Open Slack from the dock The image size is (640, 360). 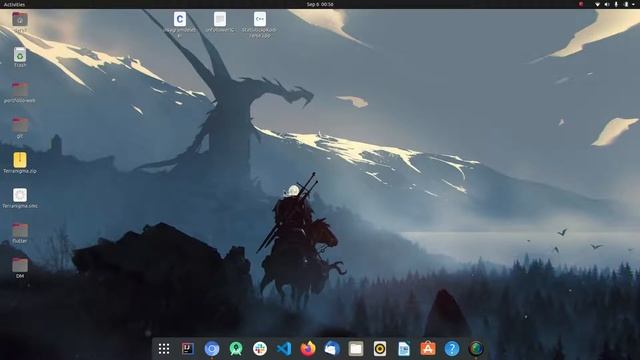(x=260, y=349)
